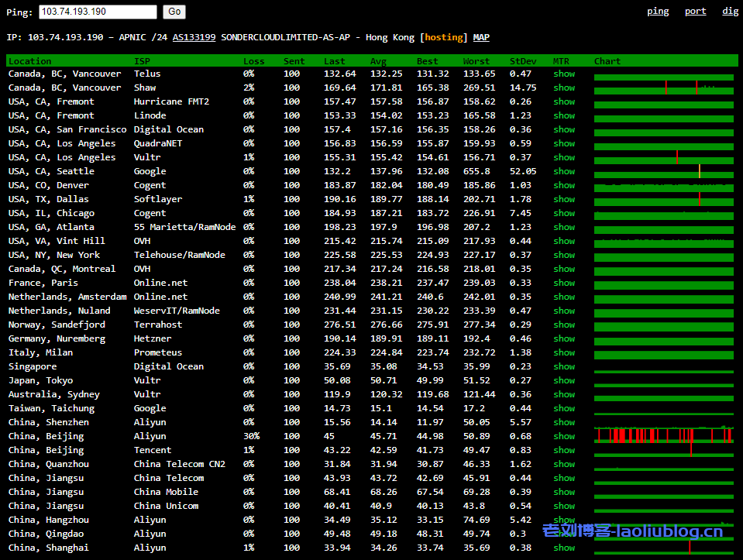Show MTR for Quanzhou China Telecom CN2
This screenshot has height=560, width=743.
point(564,465)
